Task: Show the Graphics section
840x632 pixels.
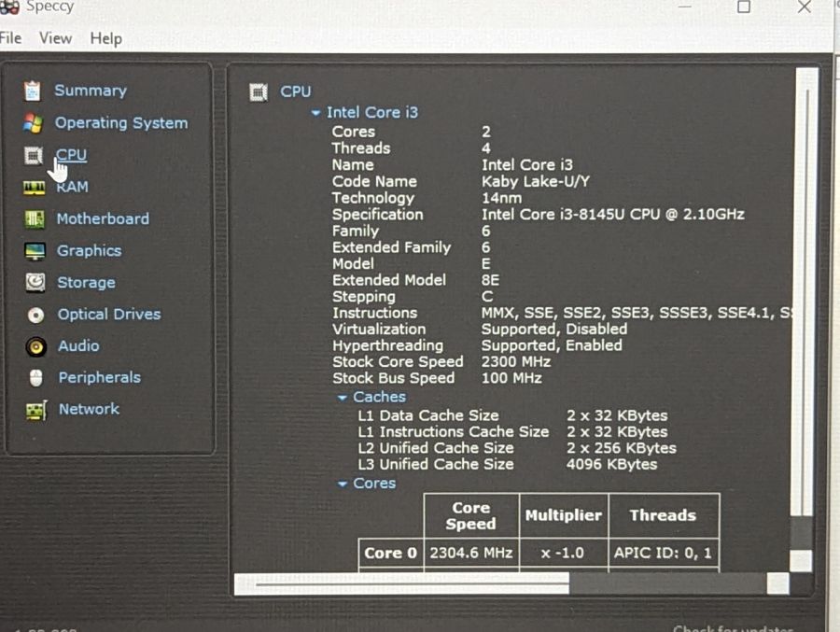Action: tap(89, 251)
